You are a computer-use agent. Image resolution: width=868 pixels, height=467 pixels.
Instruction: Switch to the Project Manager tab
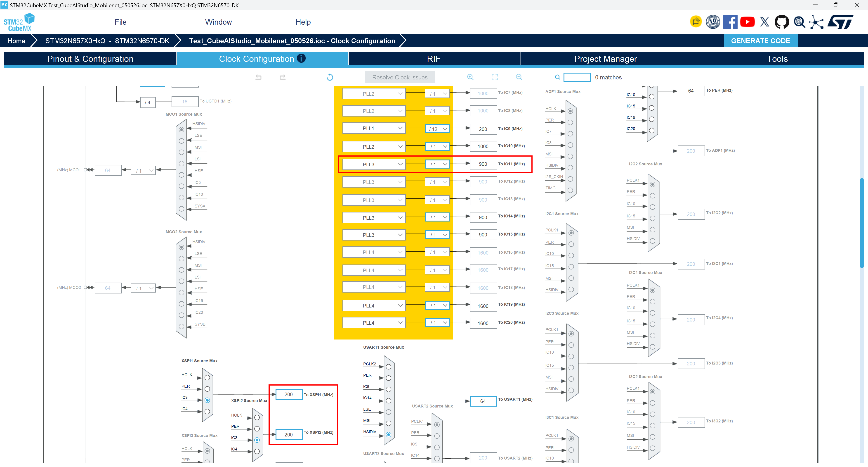coord(606,59)
